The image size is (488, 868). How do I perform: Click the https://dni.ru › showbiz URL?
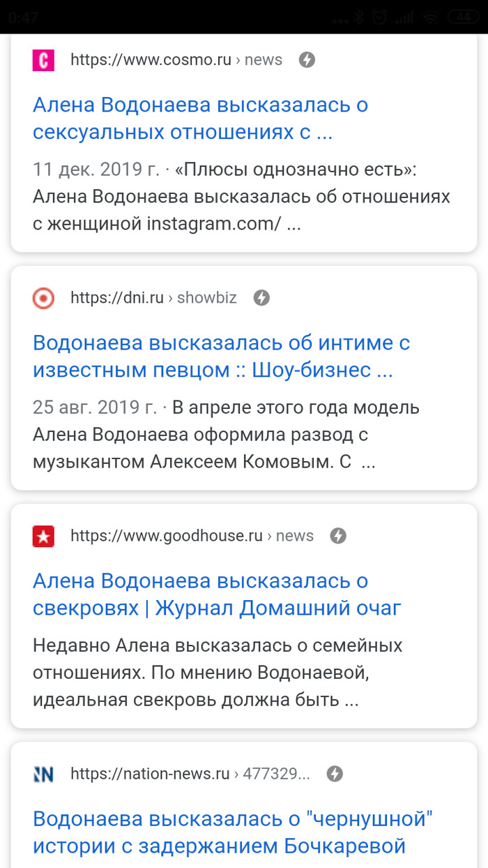pos(153,299)
